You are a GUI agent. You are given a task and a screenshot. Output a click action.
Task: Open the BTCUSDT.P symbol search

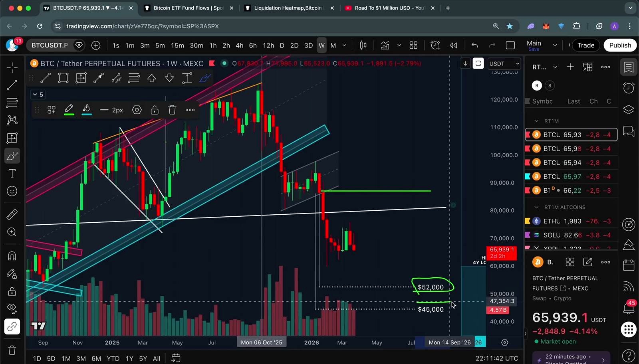pyautogui.click(x=50, y=45)
